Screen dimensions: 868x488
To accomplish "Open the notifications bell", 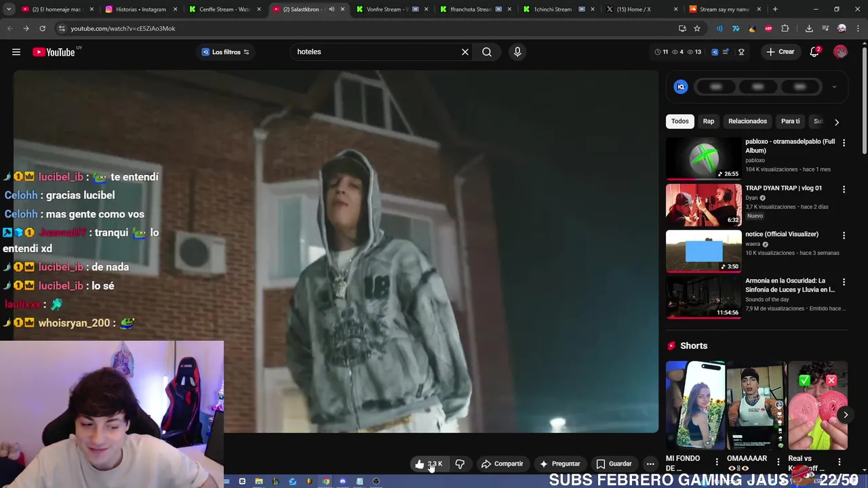I will coord(814,52).
